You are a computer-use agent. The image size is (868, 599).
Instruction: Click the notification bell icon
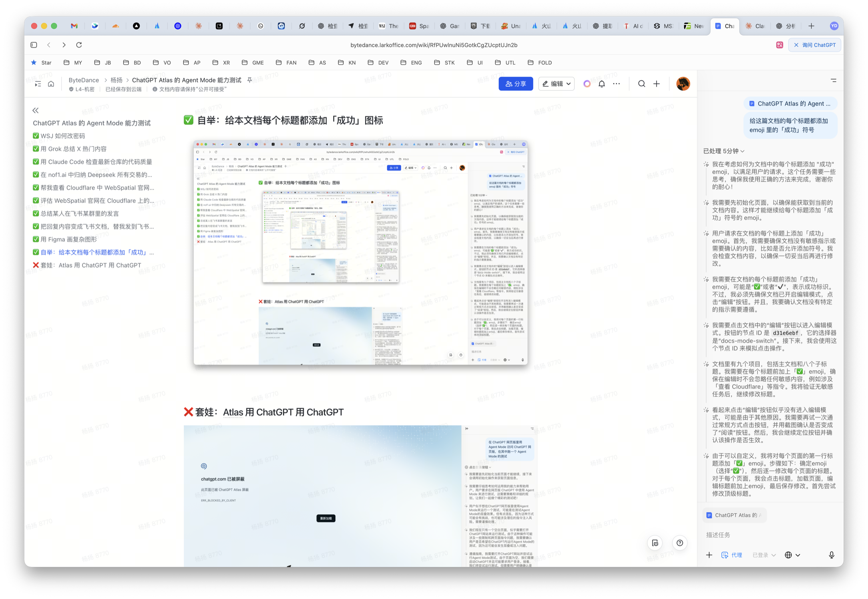click(x=601, y=84)
